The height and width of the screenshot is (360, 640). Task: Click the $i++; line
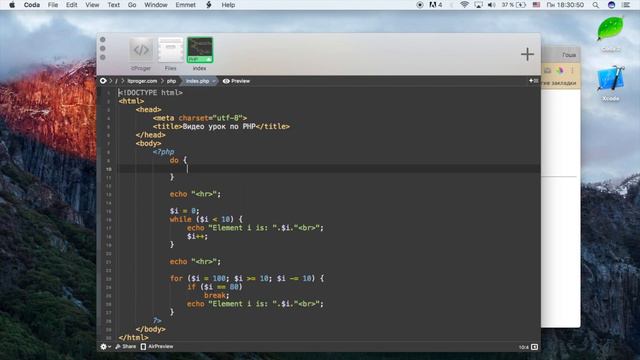tap(197, 236)
